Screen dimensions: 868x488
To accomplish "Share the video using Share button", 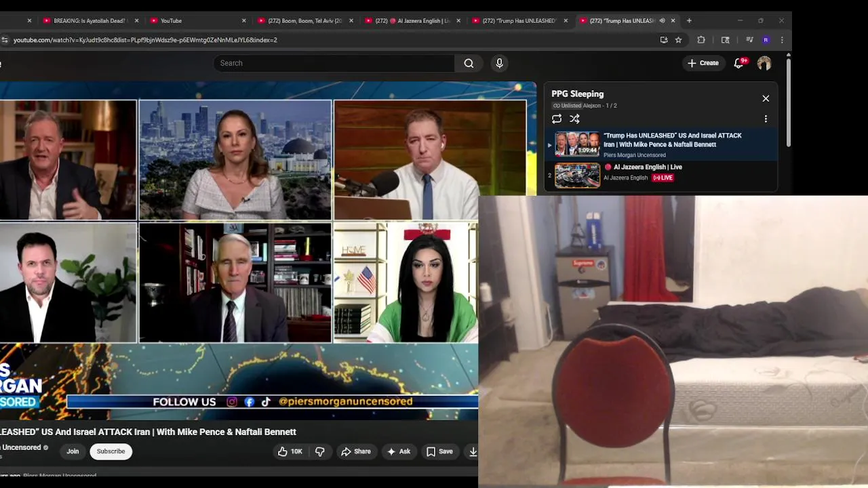I will [x=356, y=451].
